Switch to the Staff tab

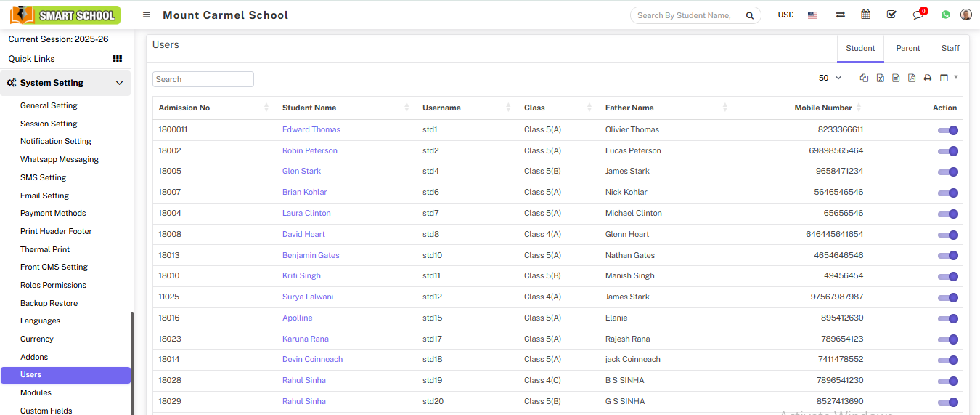(x=950, y=48)
